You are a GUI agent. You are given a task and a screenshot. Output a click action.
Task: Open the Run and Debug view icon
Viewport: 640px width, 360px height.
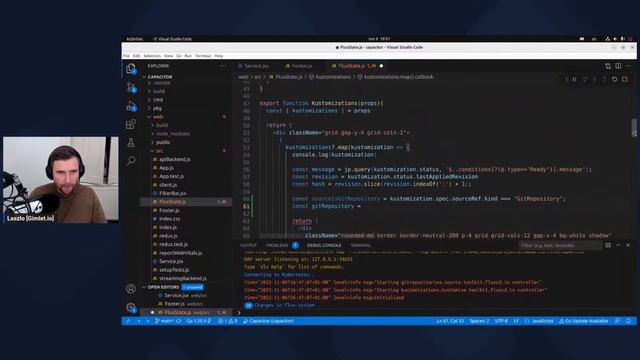pyautogui.click(x=131, y=106)
